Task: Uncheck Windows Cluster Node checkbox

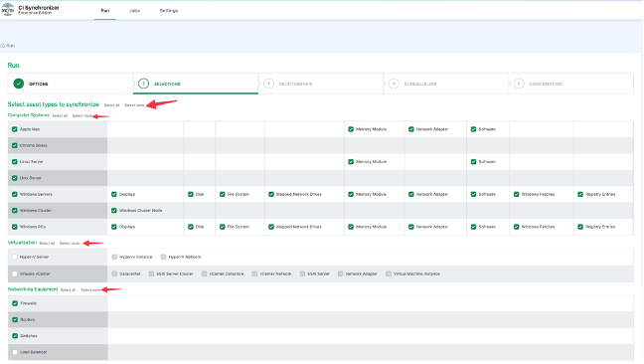Action: click(x=114, y=211)
